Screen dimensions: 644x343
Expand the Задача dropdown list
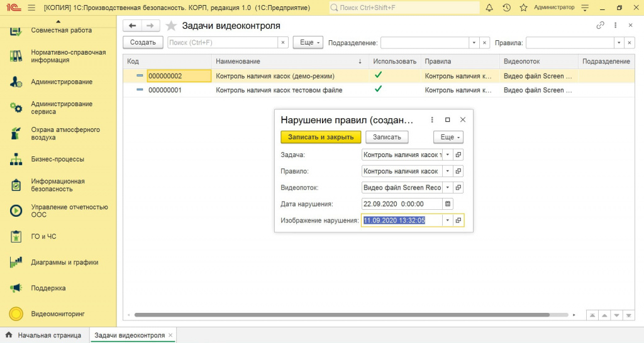(448, 155)
